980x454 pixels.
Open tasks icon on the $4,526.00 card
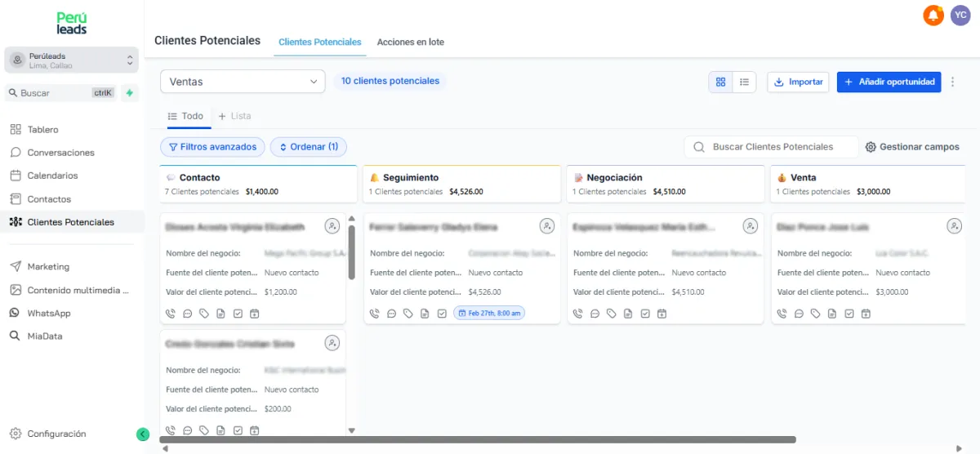[442, 313]
